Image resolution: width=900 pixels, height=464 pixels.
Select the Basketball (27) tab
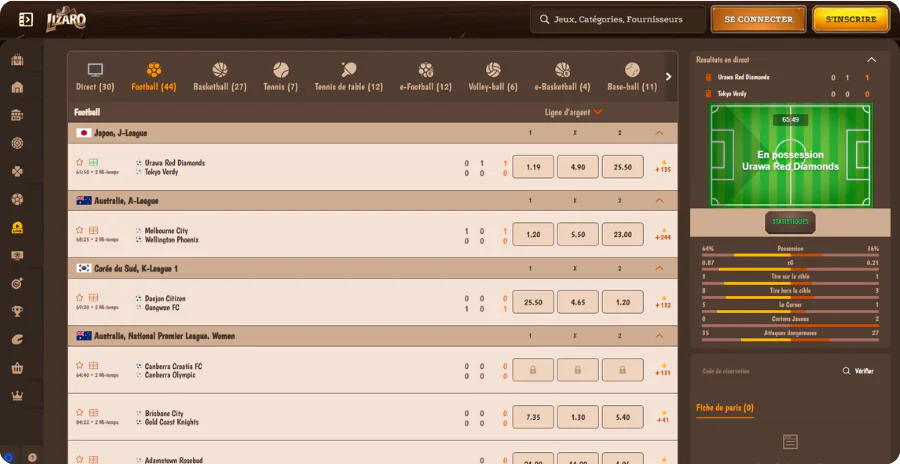pos(220,78)
